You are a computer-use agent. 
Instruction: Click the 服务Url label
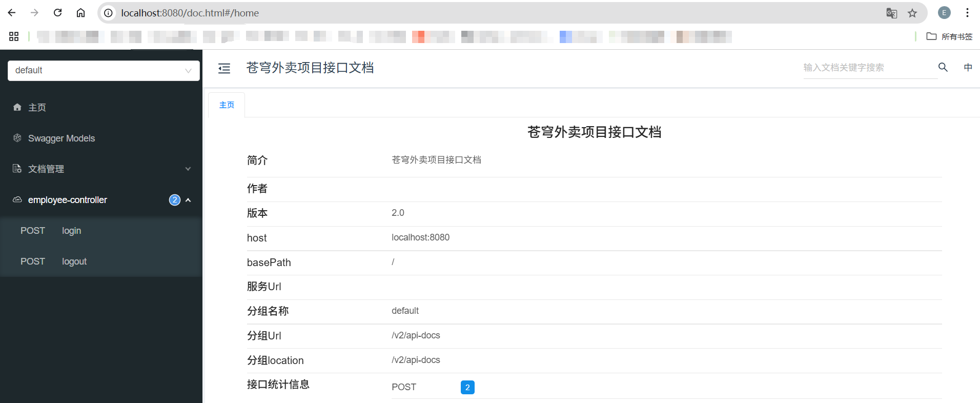[264, 287]
